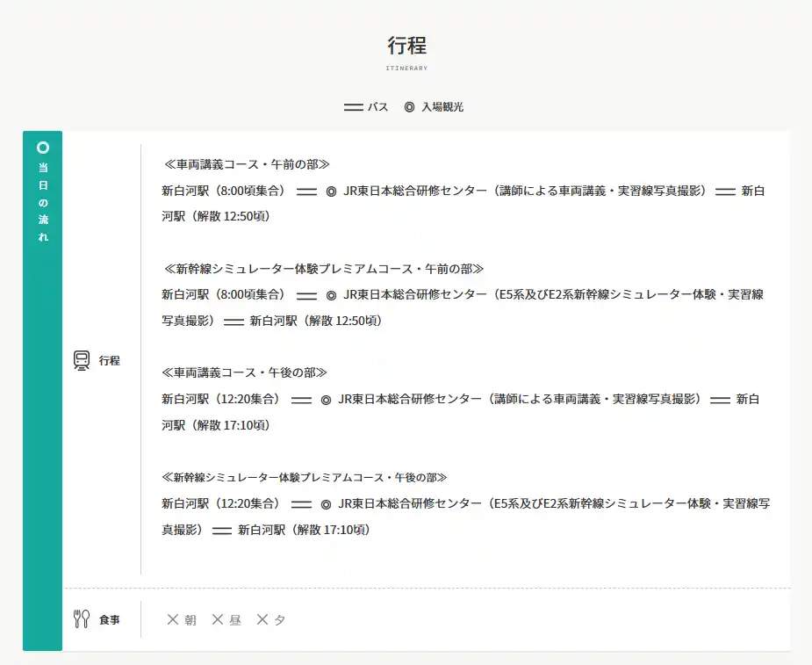Click the white circle icon atop teal sidebar

tap(43, 148)
